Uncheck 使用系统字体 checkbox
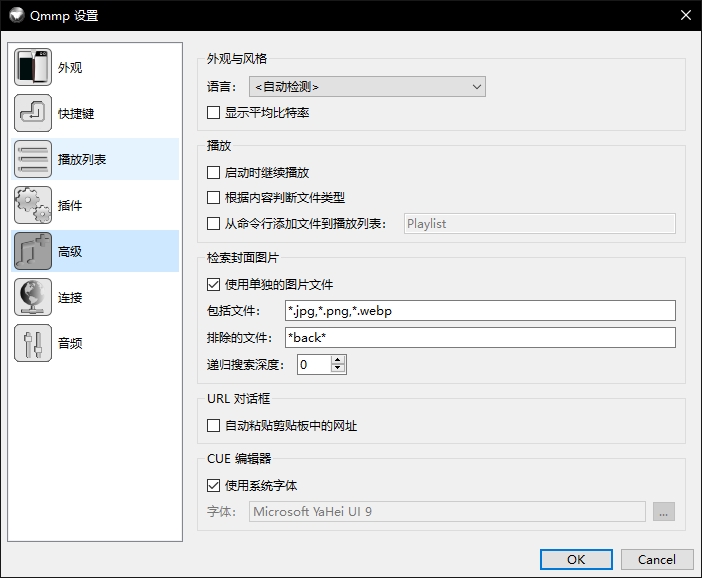This screenshot has width=702, height=578. point(214,485)
